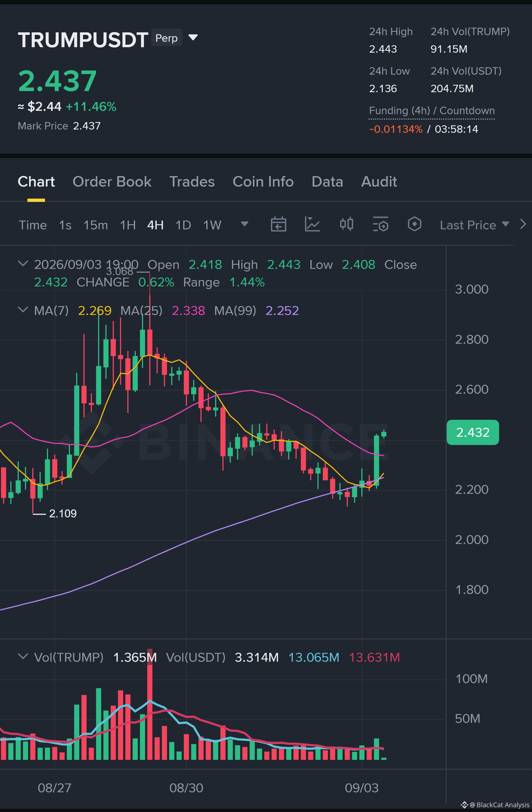This screenshot has width=532, height=812.
Task: Click the Perp contract type badge
Action: point(166,38)
